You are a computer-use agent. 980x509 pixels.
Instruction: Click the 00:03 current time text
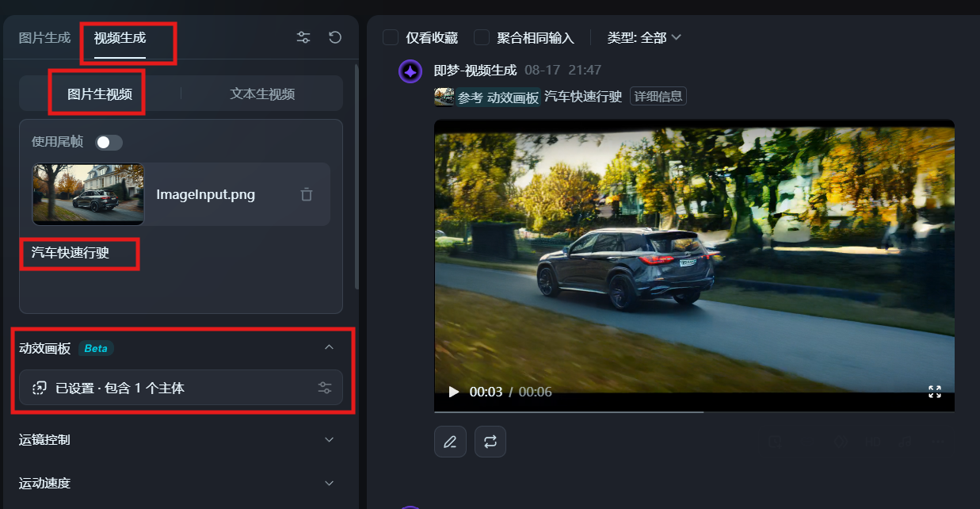pyautogui.click(x=486, y=392)
